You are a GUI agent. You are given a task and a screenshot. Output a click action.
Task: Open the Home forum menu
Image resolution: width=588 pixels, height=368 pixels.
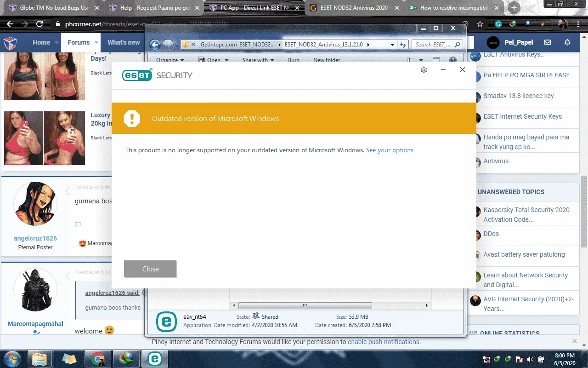(41, 42)
